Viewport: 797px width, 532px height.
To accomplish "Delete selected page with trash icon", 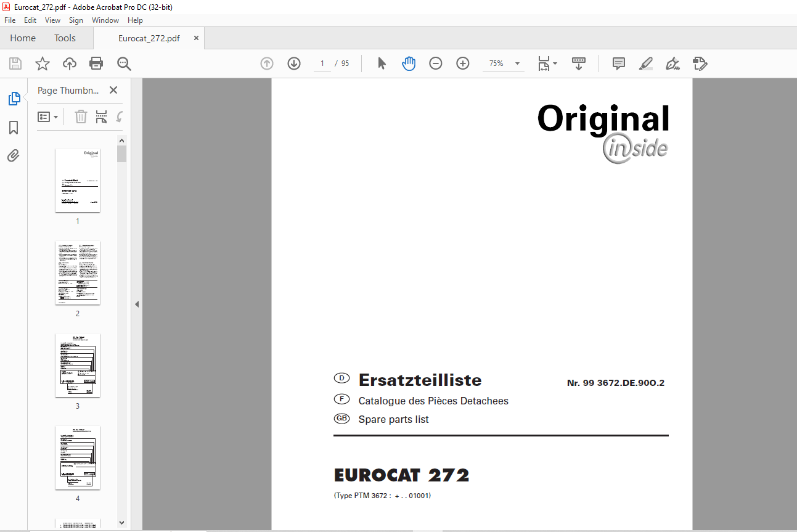I will point(81,117).
